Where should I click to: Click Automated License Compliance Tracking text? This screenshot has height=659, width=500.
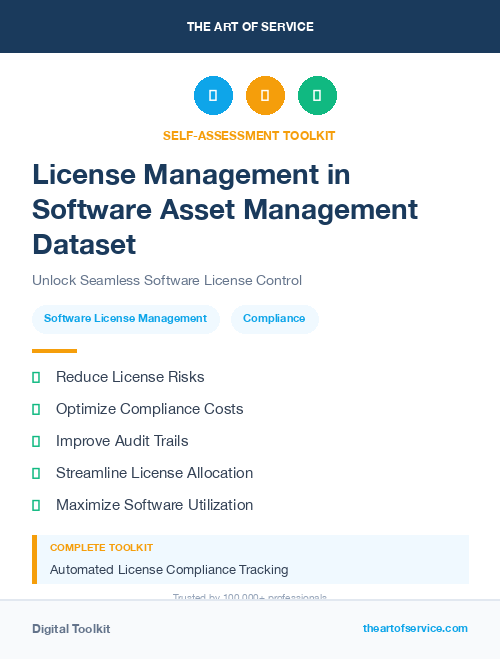click(169, 570)
